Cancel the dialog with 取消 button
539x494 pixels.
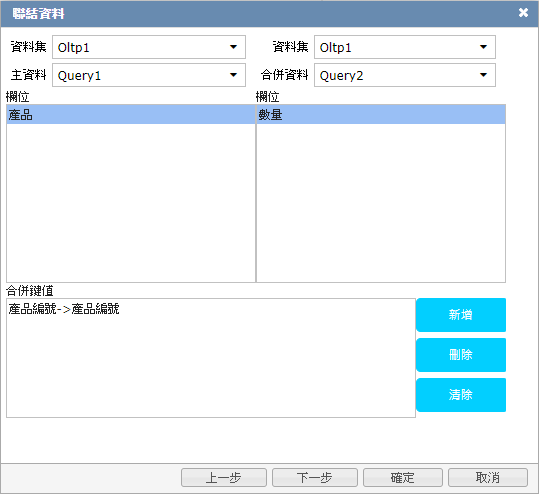pyautogui.click(x=488, y=477)
